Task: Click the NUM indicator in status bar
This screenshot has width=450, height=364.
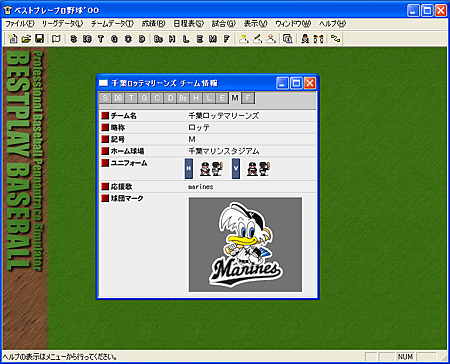Action: tap(405, 357)
